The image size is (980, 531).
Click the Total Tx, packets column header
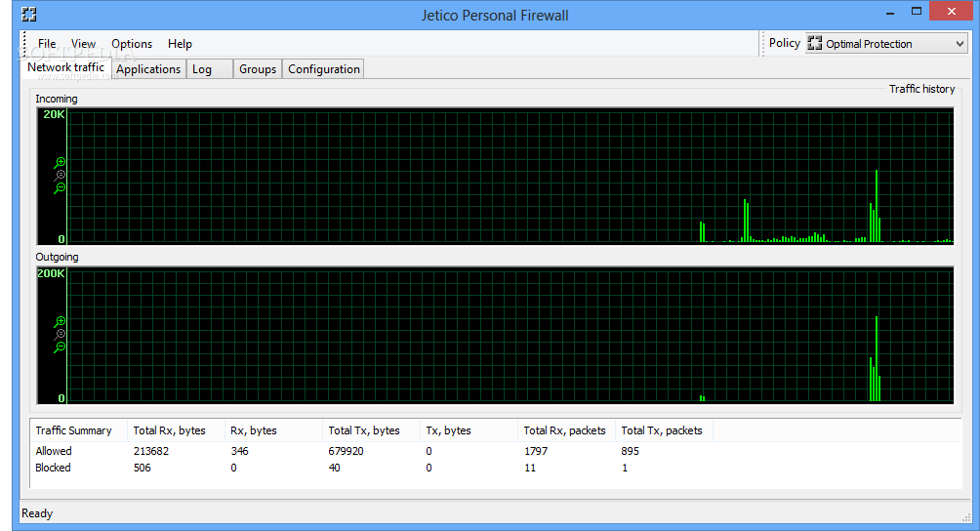pos(663,430)
